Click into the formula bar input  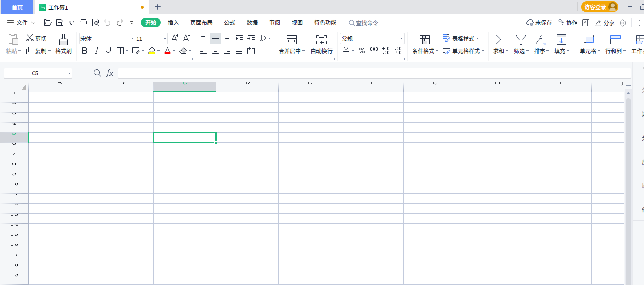(x=374, y=73)
